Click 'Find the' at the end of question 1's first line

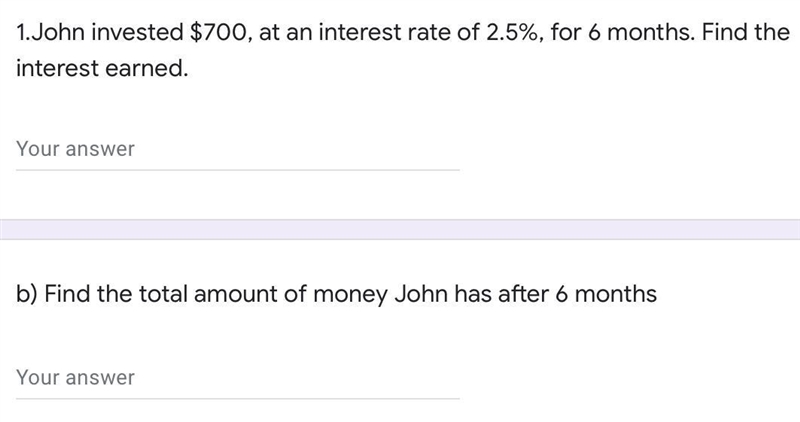pyautogui.click(x=746, y=33)
